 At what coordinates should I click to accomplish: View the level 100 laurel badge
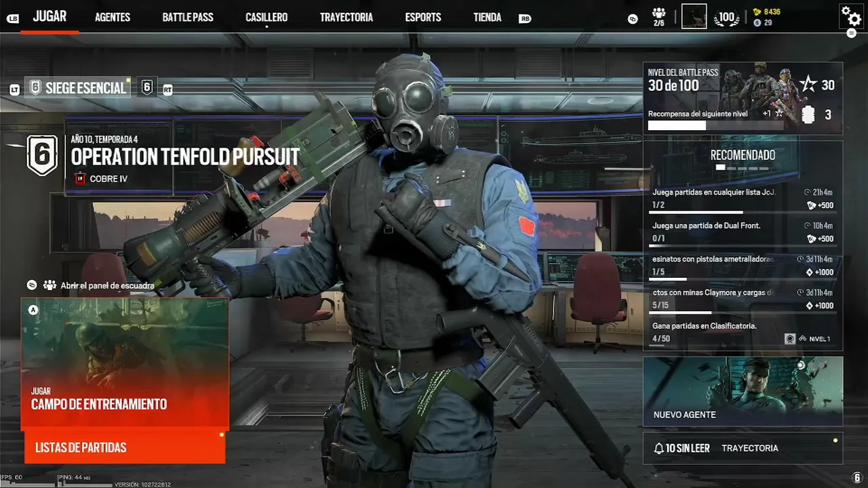point(727,18)
